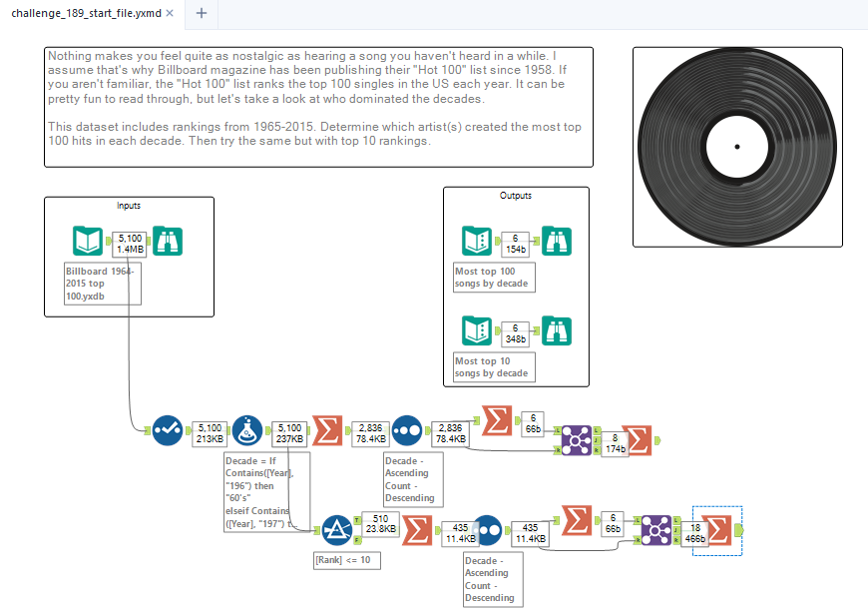Click the 5,100 213KB connection label
Screen dimensions: 868x616
(x=210, y=433)
